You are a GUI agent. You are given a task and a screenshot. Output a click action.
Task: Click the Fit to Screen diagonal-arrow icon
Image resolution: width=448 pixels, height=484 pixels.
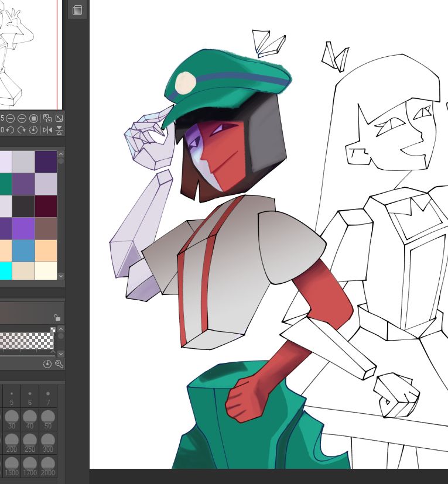pyautogui.click(x=59, y=118)
